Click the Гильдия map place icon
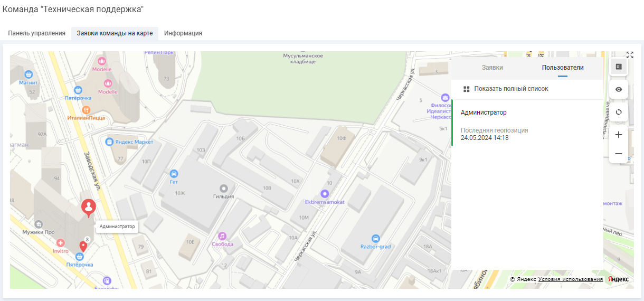 click(x=223, y=188)
